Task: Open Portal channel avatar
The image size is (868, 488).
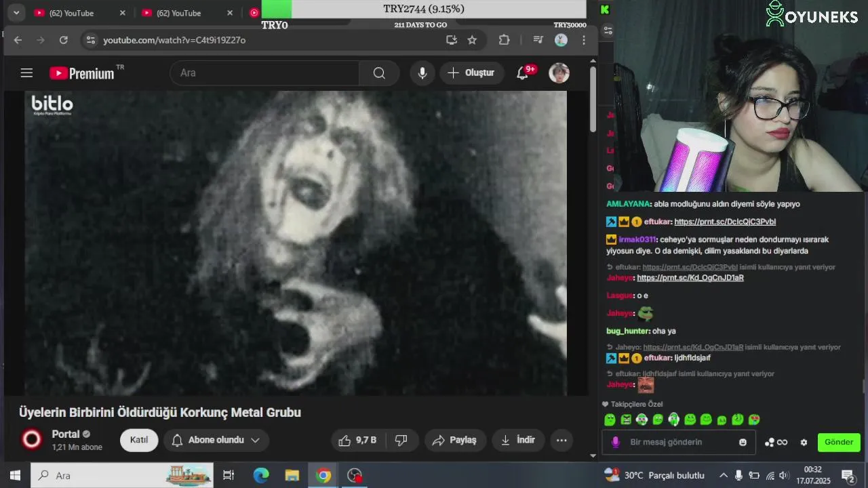Action: point(32,440)
